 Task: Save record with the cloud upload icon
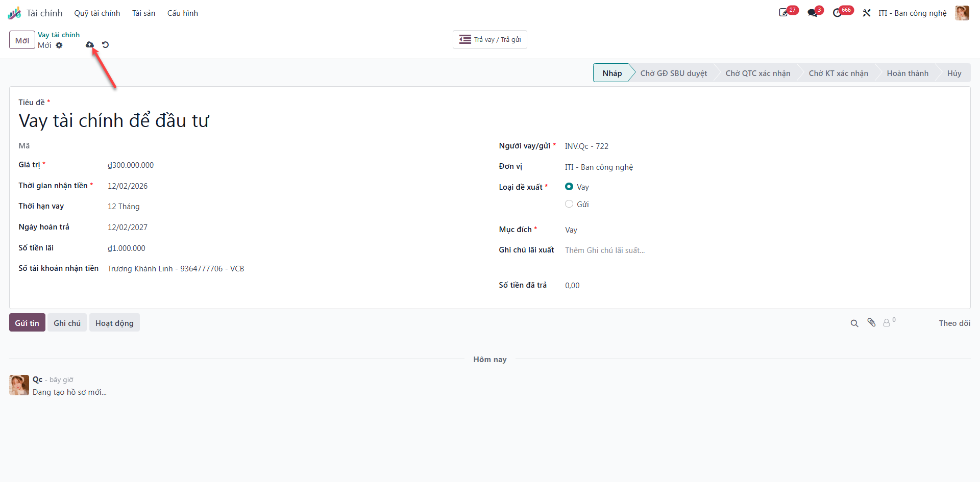pyautogui.click(x=90, y=45)
